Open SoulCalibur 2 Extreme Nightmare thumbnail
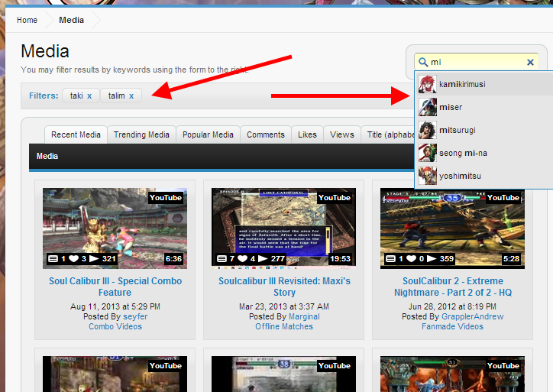This screenshot has height=392, width=553. point(452,228)
